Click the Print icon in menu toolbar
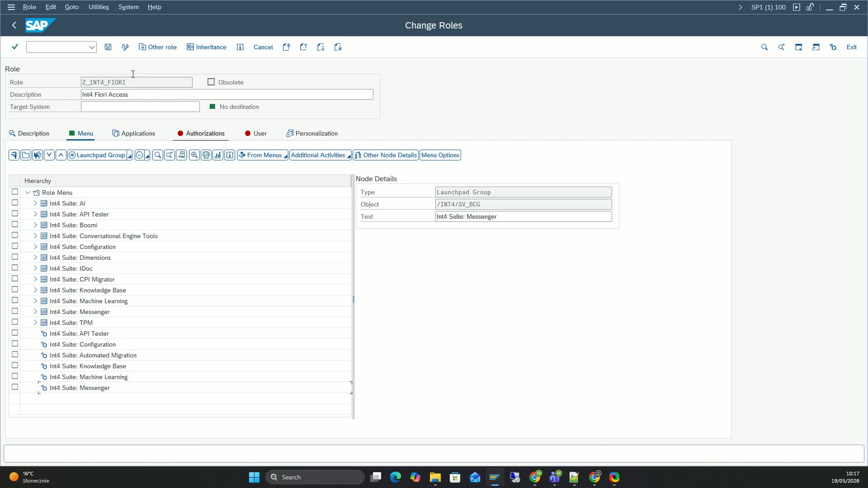 tap(206, 155)
